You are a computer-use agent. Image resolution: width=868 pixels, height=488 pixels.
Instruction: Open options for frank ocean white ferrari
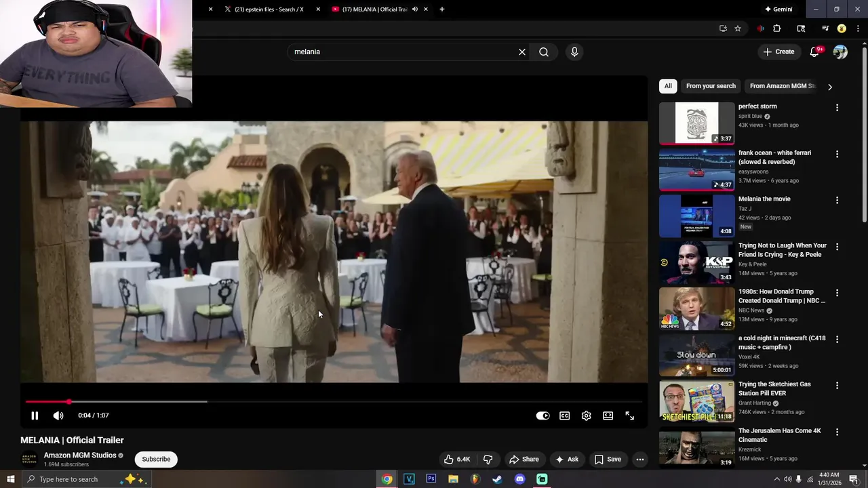(x=837, y=154)
